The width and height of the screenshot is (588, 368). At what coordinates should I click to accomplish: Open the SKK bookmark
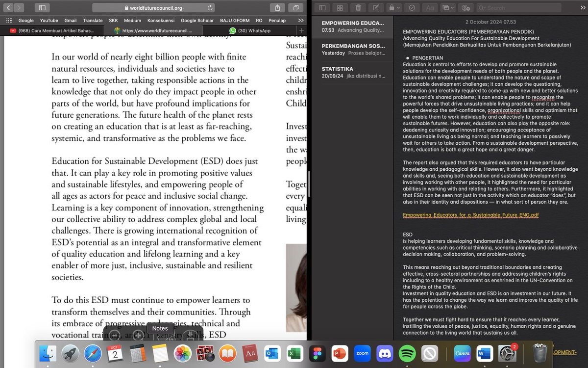pos(114,21)
